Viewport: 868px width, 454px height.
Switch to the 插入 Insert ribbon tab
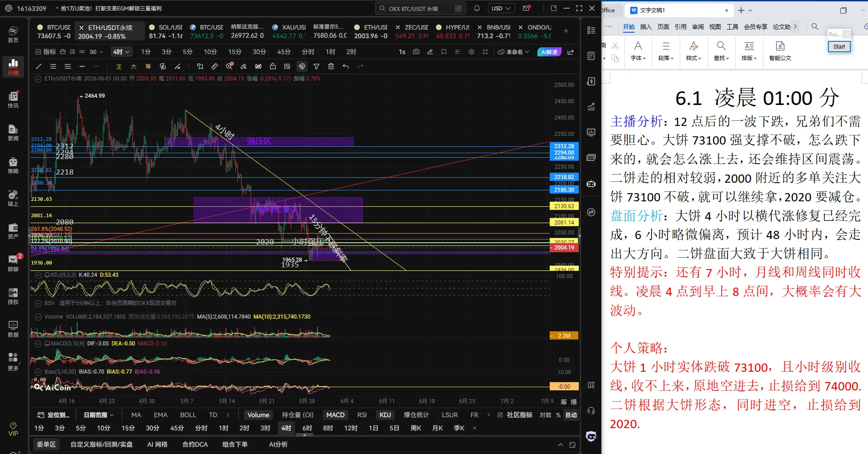[646, 27]
